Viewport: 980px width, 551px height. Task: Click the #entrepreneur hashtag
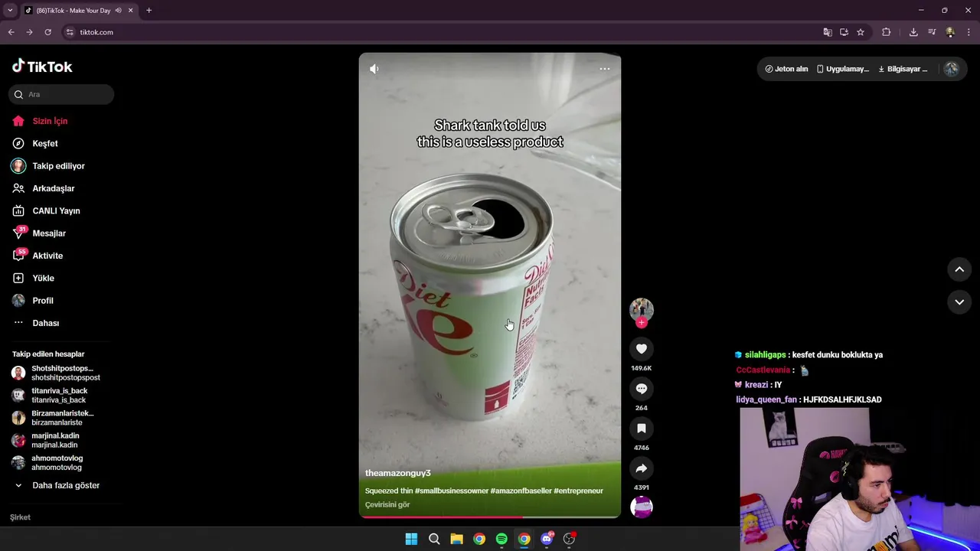pyautogui.click(x=578, y=491)
